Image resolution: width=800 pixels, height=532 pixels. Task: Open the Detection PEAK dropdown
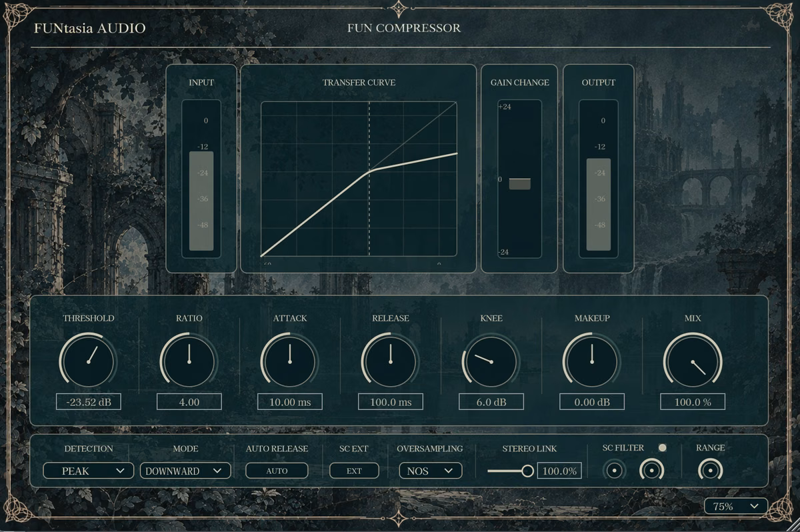point(89,471)
